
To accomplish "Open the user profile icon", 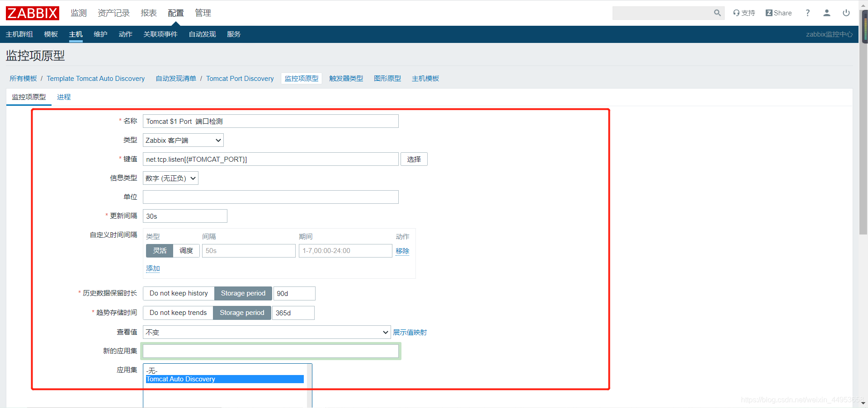I will tap(827, 13).
